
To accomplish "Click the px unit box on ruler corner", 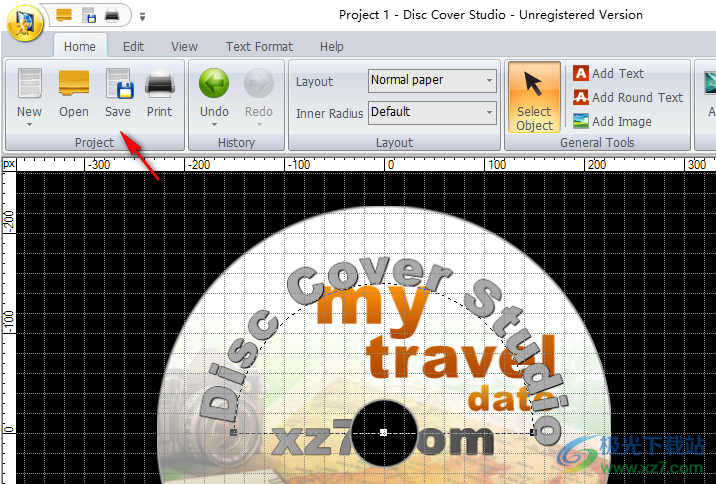I will (x=9, y=164).
